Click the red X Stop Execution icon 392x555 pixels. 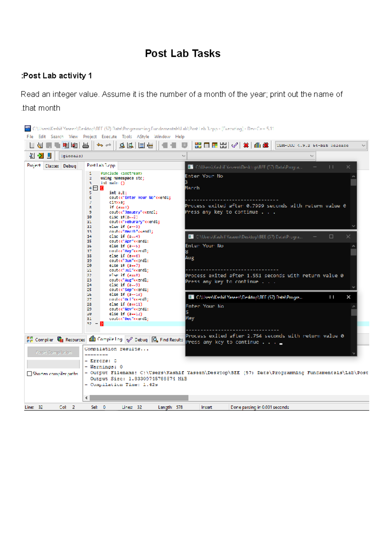click(246, 145)
